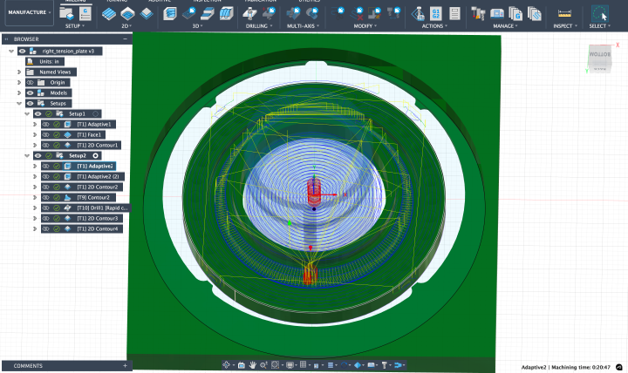This screenshot has width=628, height=373.
Task: Activate the Setup1 radio circle
Action: pos(96,114)
